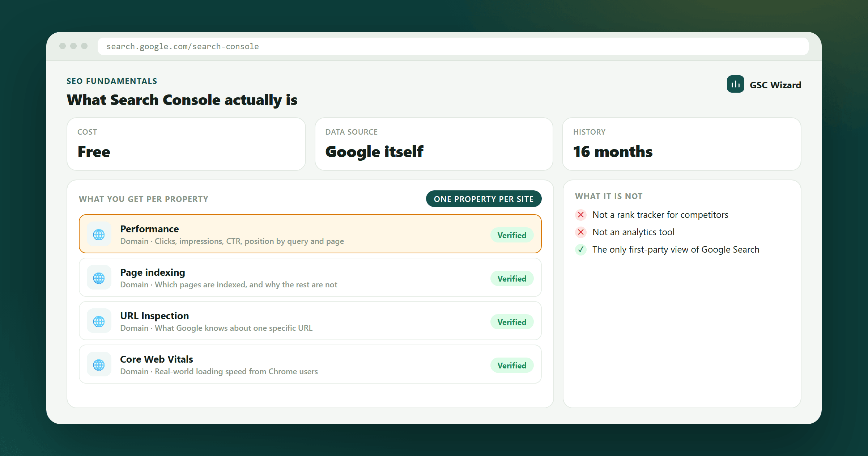
Task: Click the globe icon beside URL Inspection
Action: pos(99,321)
